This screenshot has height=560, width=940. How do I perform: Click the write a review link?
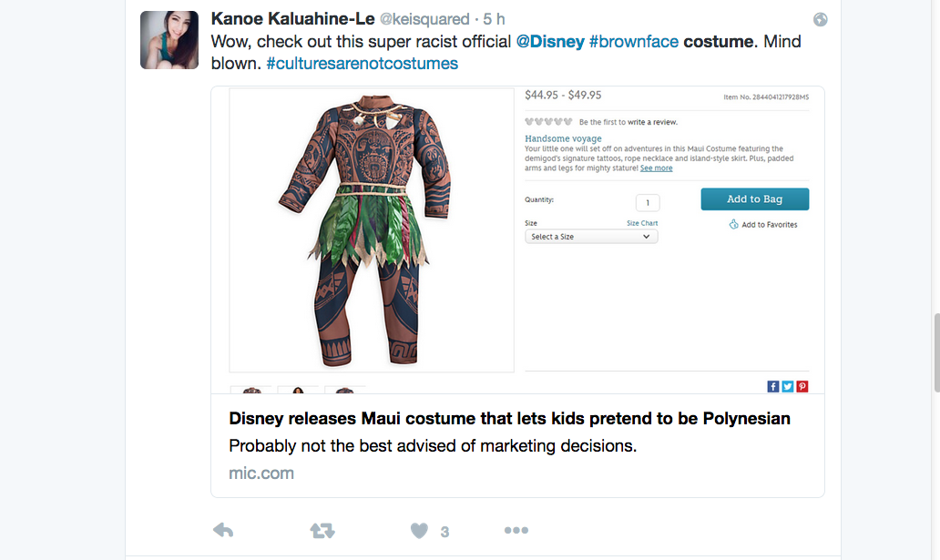point(652,122)
